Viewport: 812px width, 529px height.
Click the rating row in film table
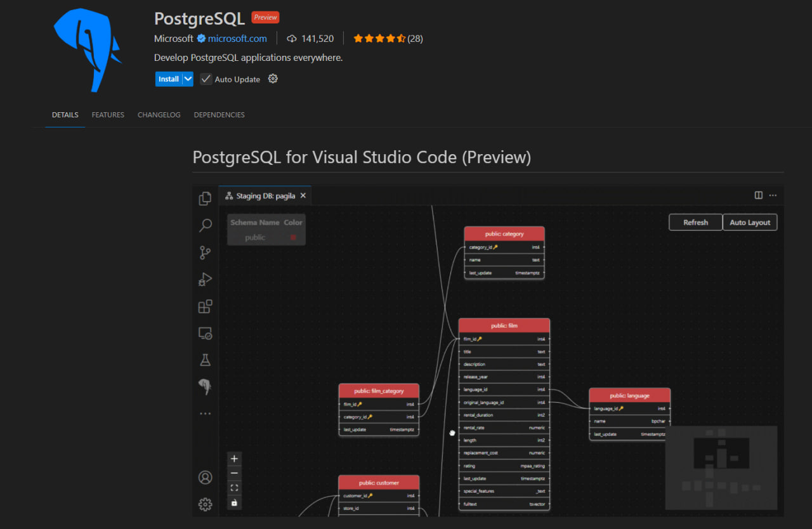(x=504, y=466)
